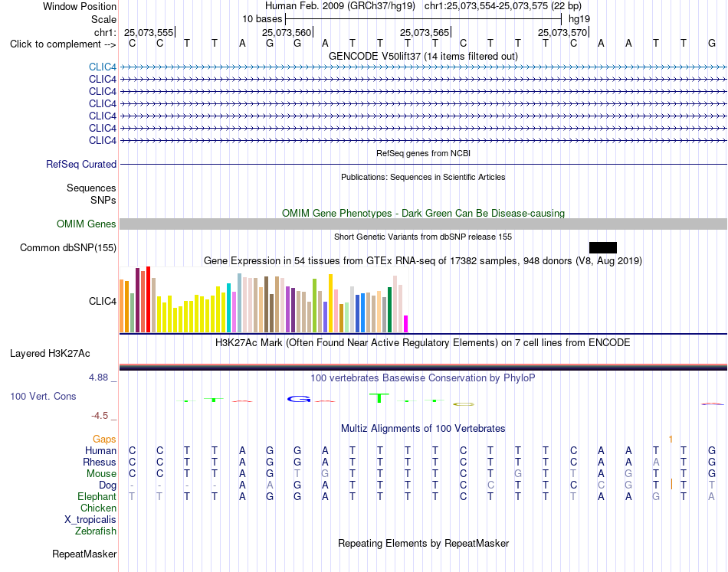The height and width of the screenshot is (572, 728).
Task: Select the magenta bar in GTEx chart
Action: tap(406, 324)
